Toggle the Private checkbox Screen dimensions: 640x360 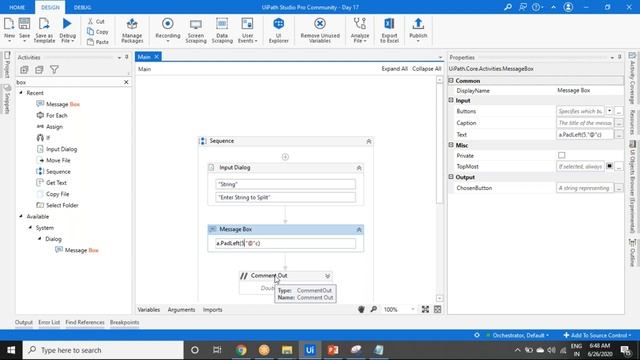(562, 155)
